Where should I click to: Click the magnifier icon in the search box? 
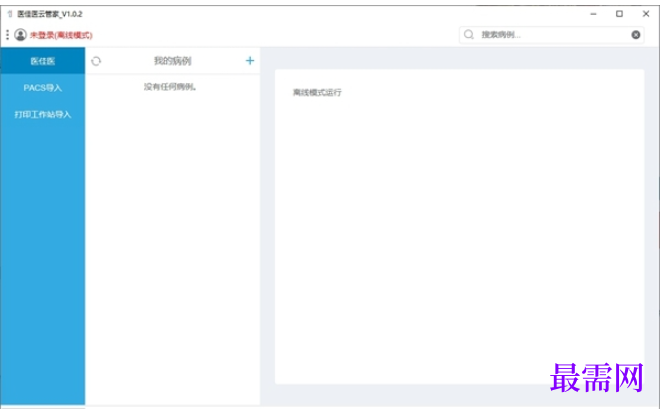(469, 35)
